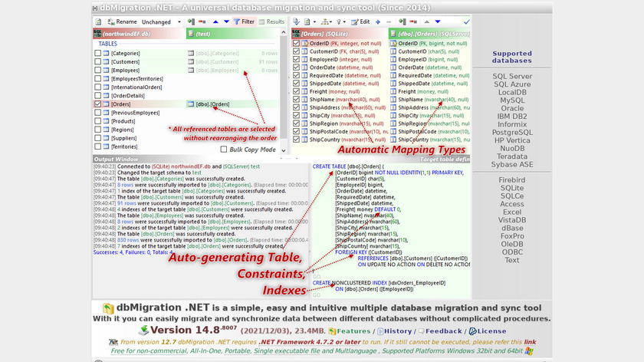
Task: Click the 'Single executable file' link
Action: (287, 351)
